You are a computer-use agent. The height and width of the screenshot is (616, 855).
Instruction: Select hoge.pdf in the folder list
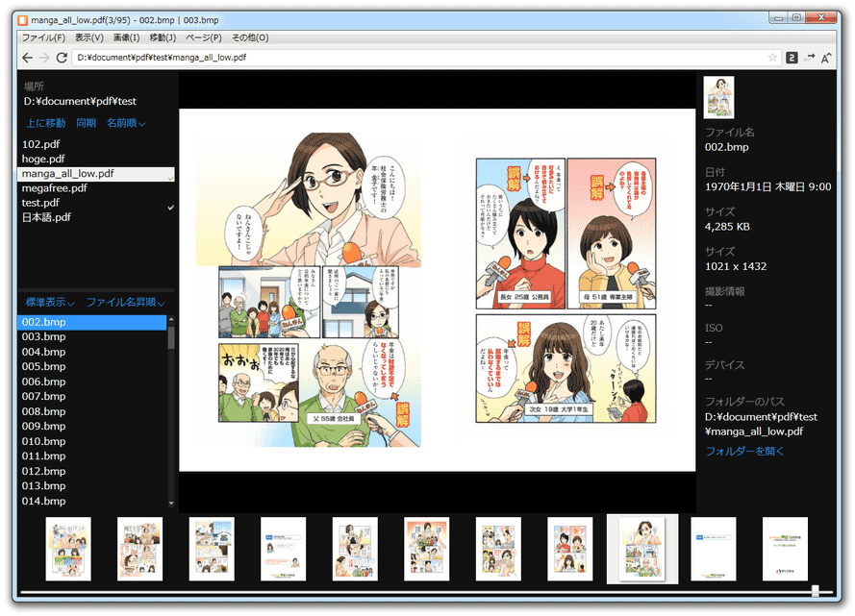click(95, 159)
